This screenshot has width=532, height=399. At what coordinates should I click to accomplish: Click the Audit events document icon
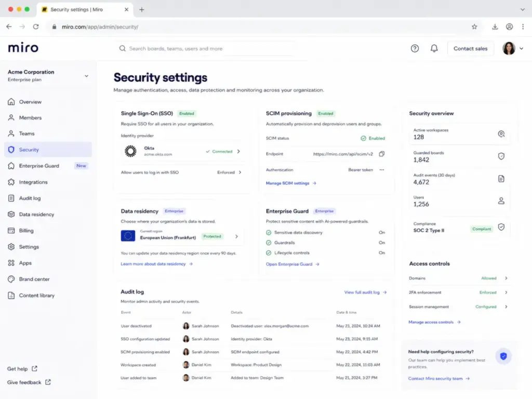coord(501,179)
